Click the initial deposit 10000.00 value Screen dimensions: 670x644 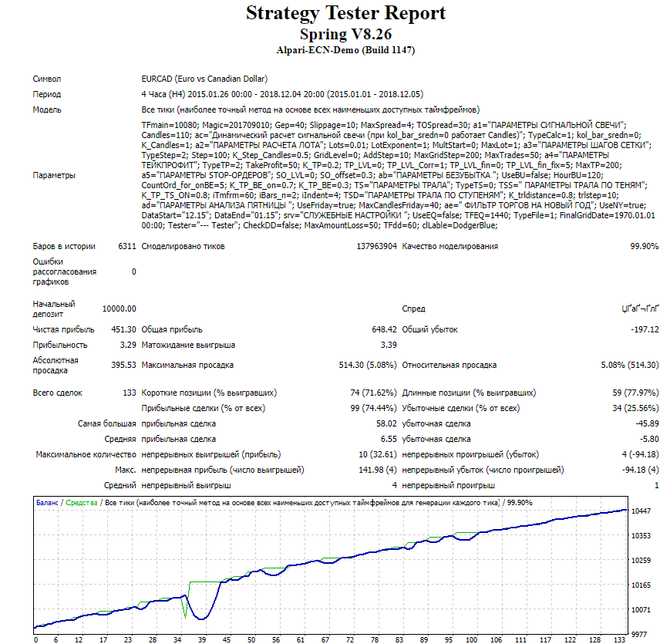tap(119, 309)
